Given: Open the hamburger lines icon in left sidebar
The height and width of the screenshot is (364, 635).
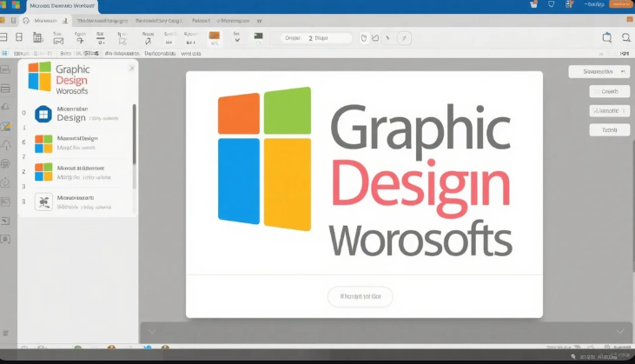Looking at the screenshot, I should click(5, 89).
